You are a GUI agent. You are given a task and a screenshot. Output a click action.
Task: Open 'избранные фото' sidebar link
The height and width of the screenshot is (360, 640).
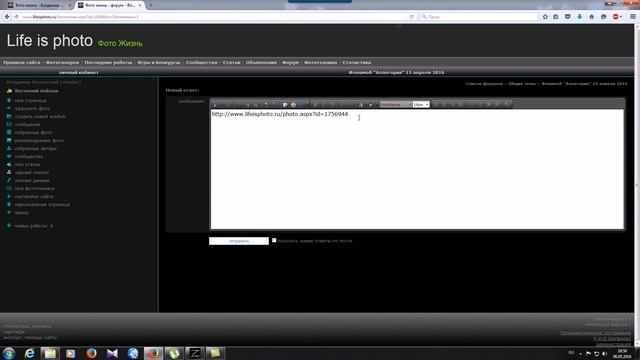click(33, 132)
